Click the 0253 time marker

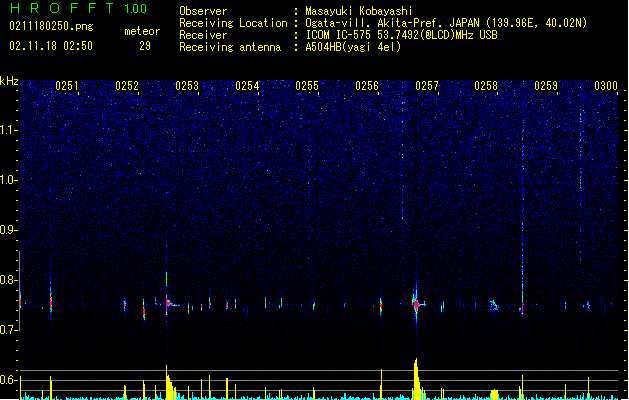coord(187,85)
